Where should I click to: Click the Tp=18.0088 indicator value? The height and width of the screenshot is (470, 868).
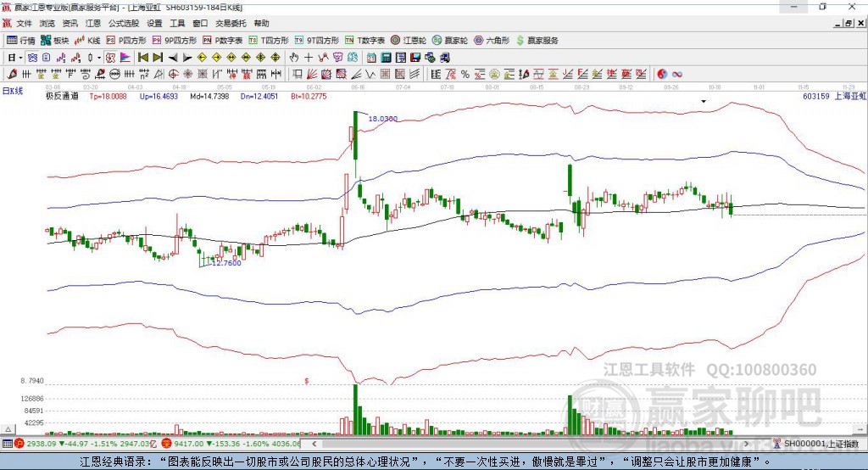click(108, 96)
